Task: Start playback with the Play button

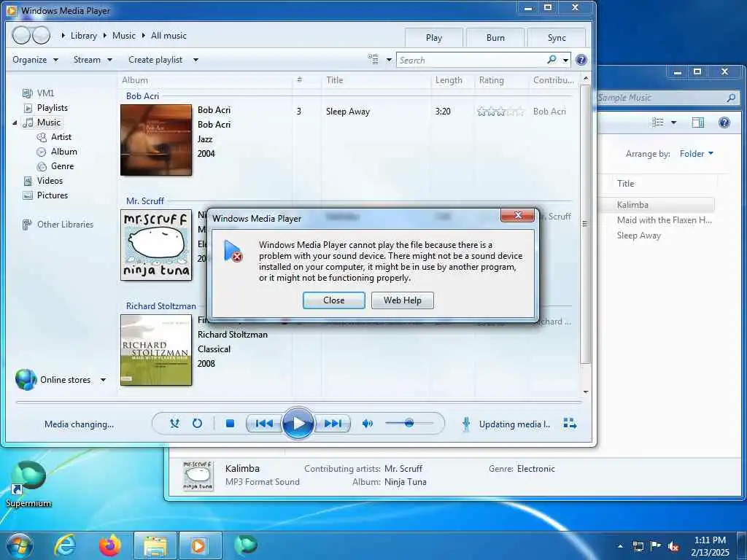Action: (x=298, y=423)
